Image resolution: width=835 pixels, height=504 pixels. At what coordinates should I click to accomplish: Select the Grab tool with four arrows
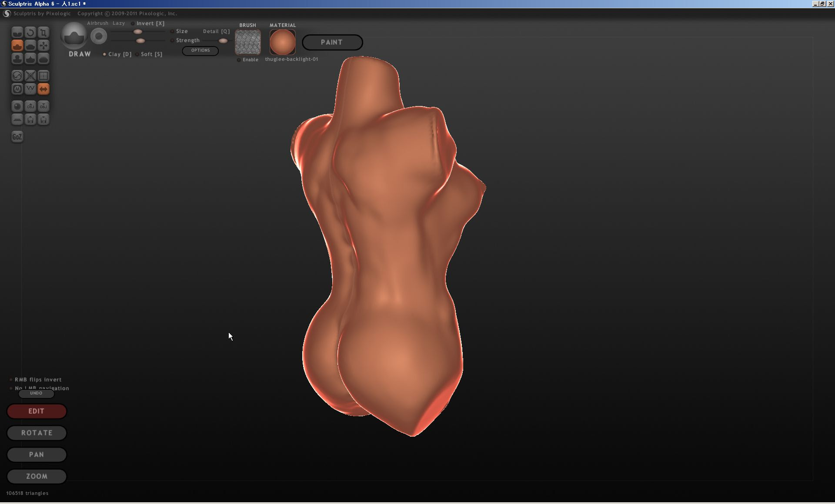point(43,46)
